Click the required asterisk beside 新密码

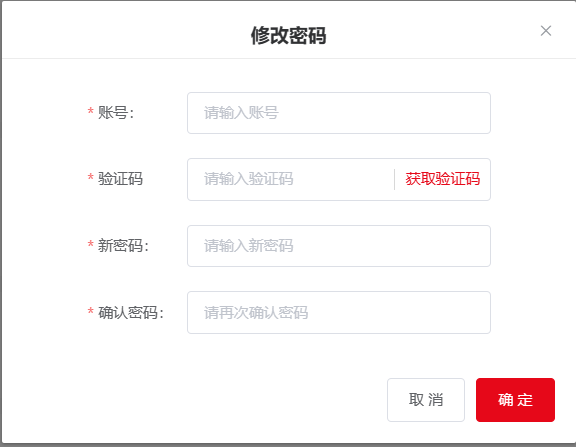[x=90, y=244]
